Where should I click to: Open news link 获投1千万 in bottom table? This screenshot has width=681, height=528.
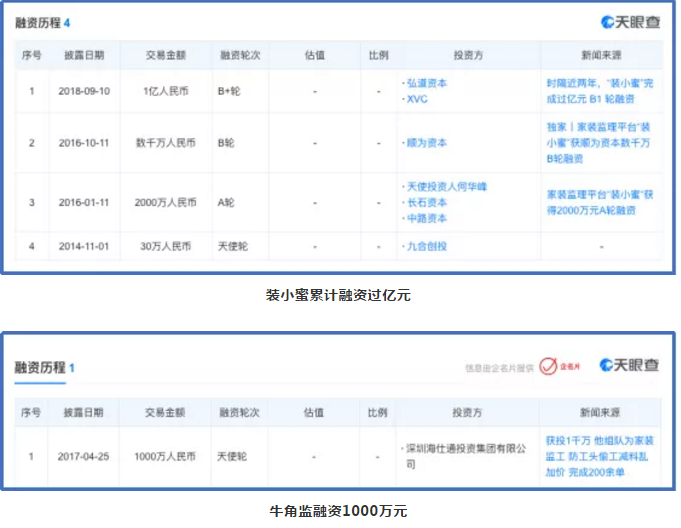click(599, 456)
